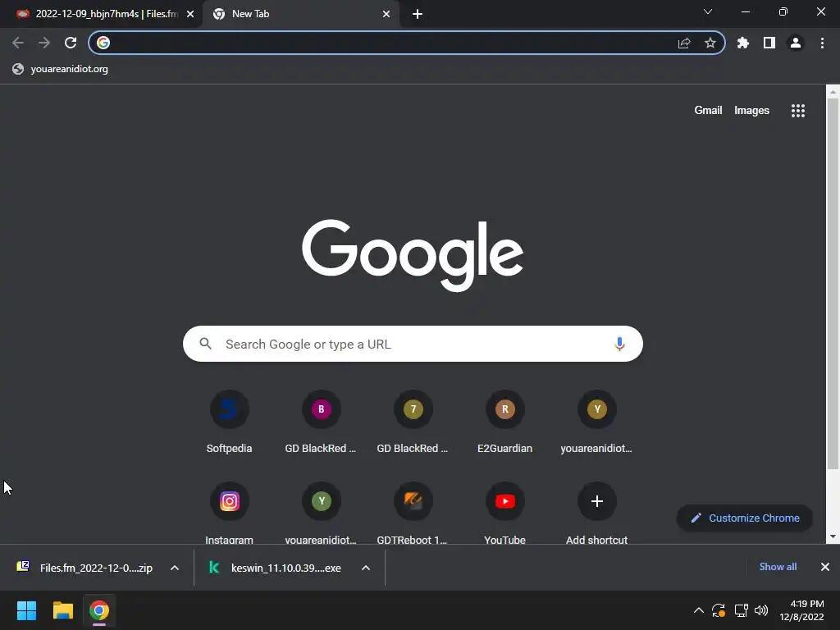Close the downloads bar

825,567
